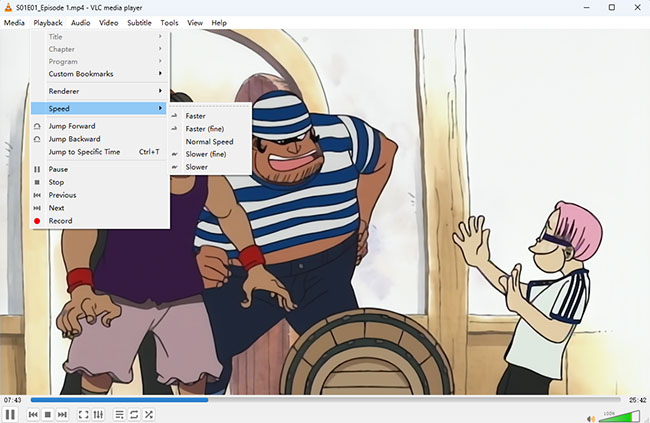Minimize the VLC window
This screenshot has width=650, height=423.
[587, 7]
